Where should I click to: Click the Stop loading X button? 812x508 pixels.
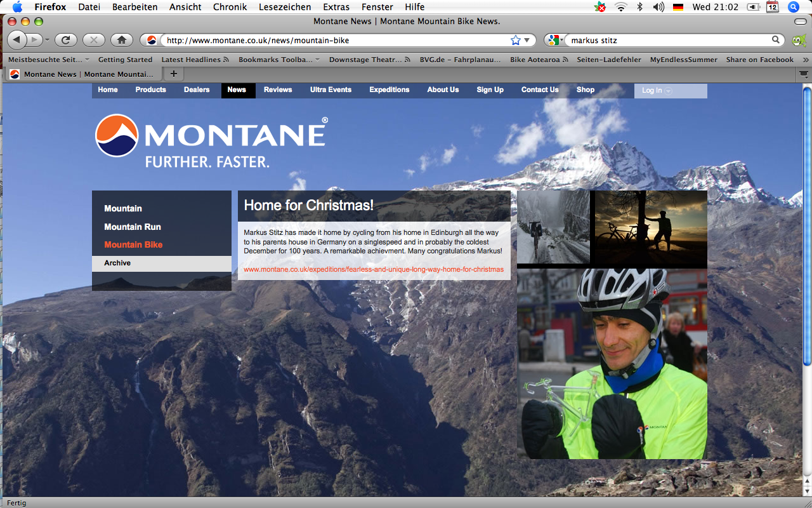coord(93,40)
